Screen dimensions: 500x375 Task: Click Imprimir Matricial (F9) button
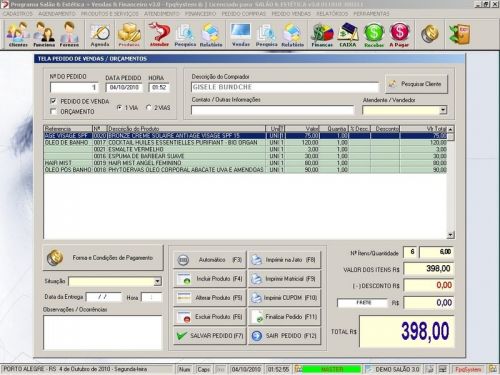pos(284,279)
